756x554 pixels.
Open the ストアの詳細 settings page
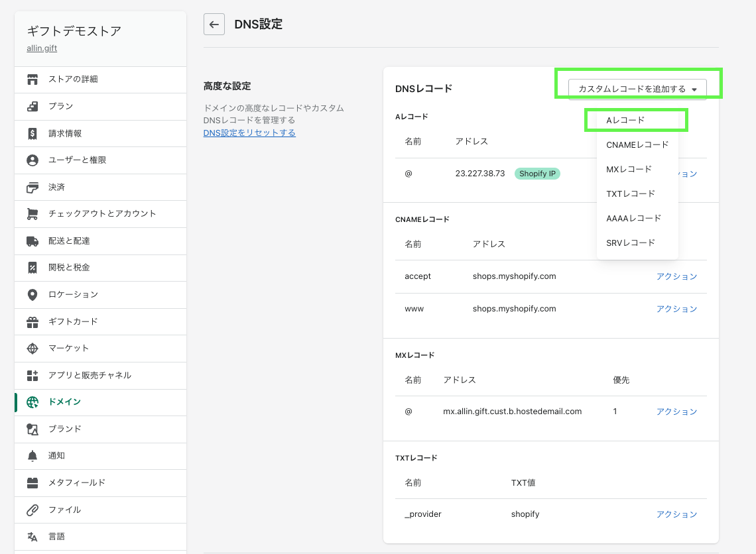click(100, 80)
